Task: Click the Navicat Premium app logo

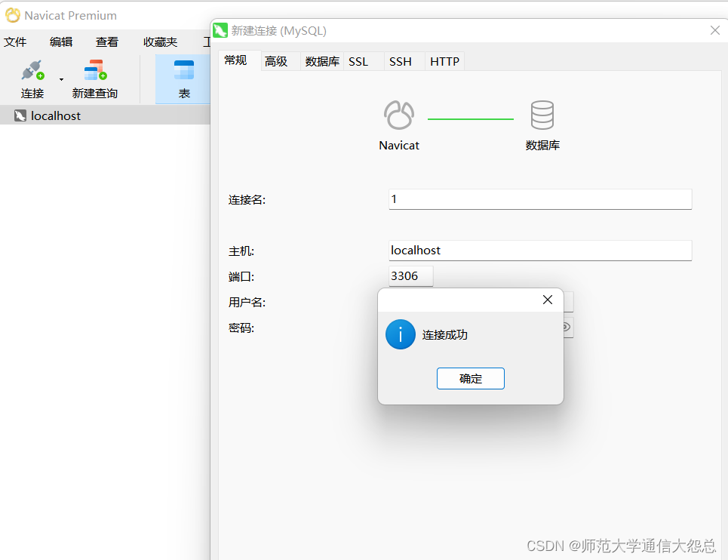Action: pyautogui.click(x=13, y=15)
